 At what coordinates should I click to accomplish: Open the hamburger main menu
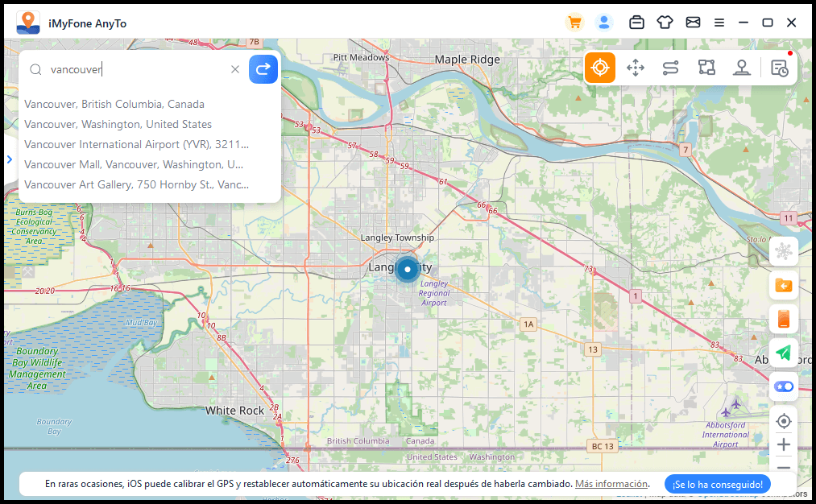719,23
